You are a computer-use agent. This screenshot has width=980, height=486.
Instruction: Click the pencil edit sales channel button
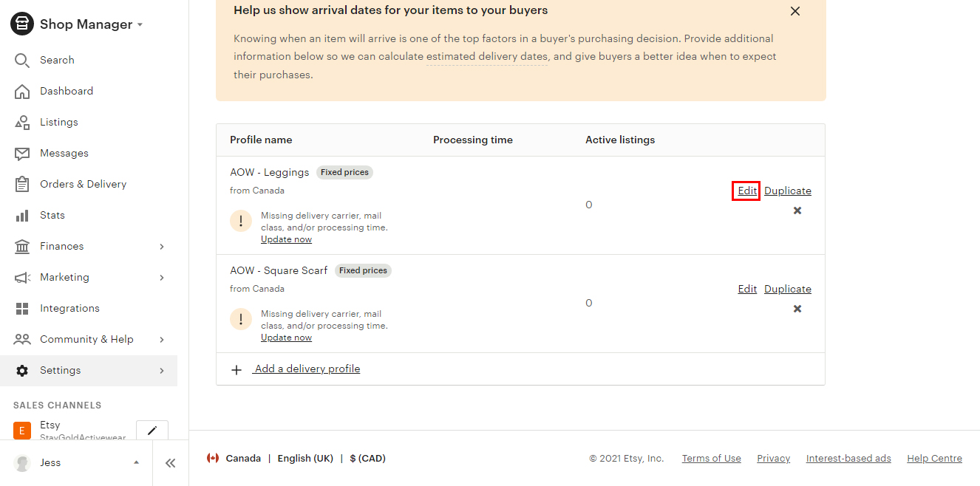point(152,431)
